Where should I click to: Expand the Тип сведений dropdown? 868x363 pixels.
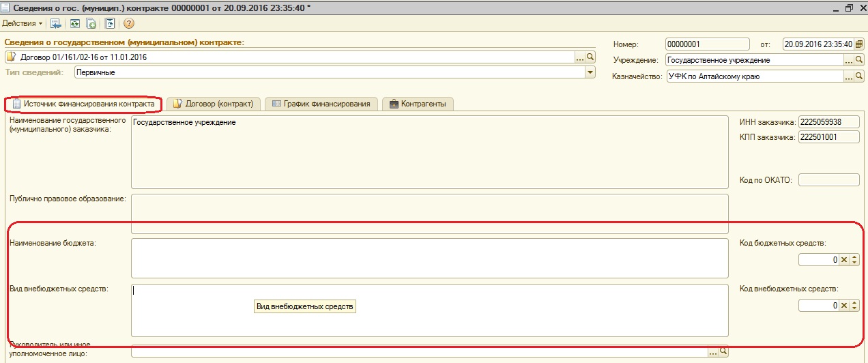(590, 72)
